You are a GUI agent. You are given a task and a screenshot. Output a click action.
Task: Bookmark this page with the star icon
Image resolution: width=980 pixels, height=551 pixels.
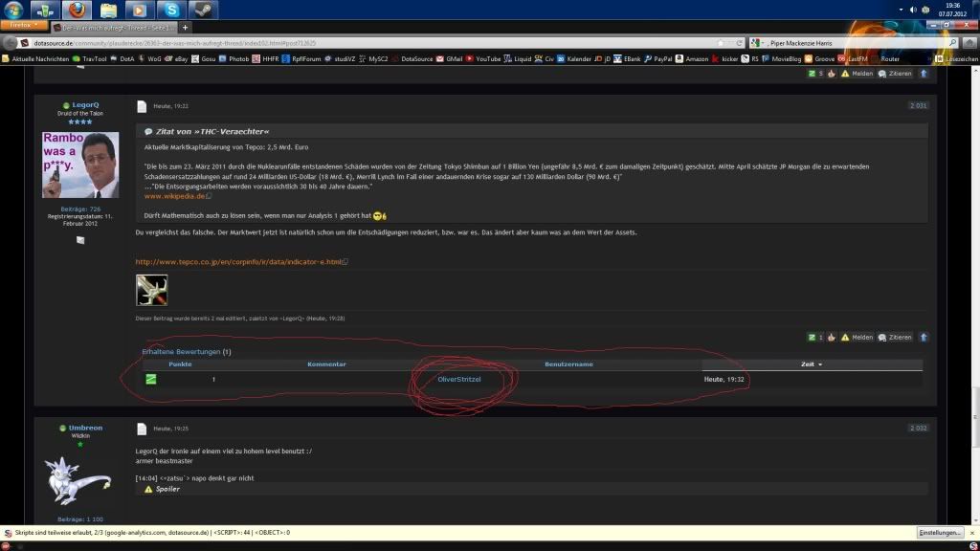point(721,43)
